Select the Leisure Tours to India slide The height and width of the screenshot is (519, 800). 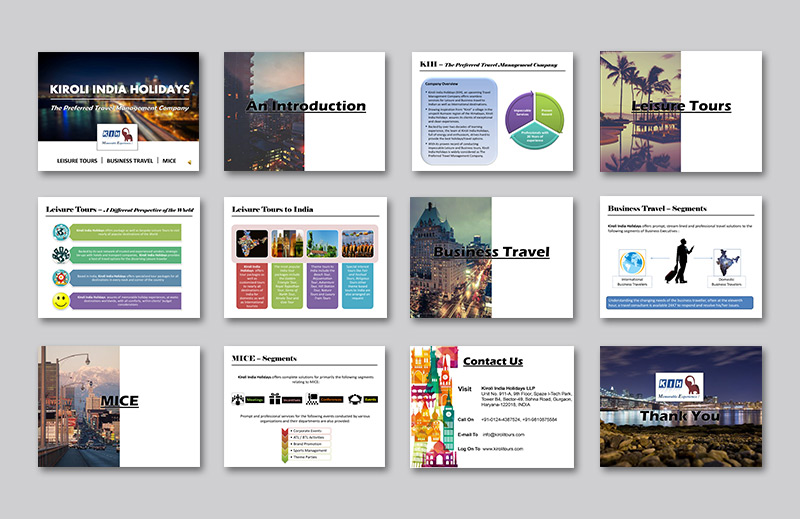coord(305,258)
